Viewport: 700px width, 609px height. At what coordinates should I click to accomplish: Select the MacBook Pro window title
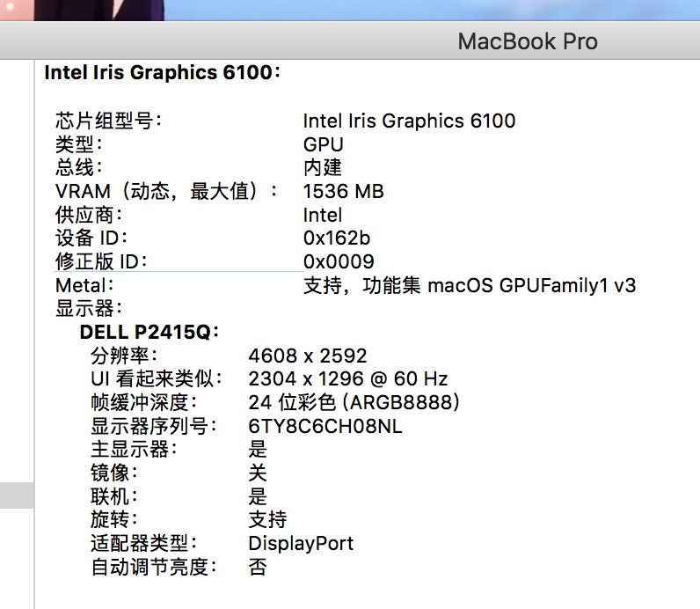coord(528,41)
